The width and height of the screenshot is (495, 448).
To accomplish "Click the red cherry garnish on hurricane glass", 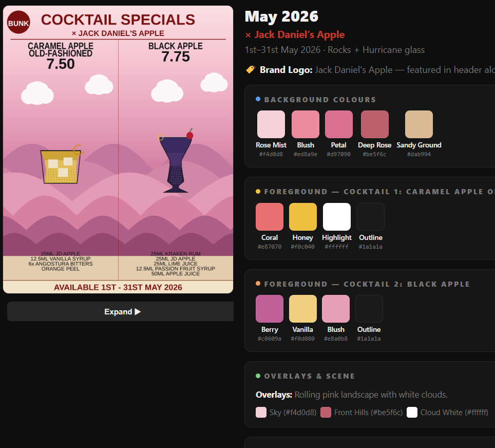I will (189, 135).
